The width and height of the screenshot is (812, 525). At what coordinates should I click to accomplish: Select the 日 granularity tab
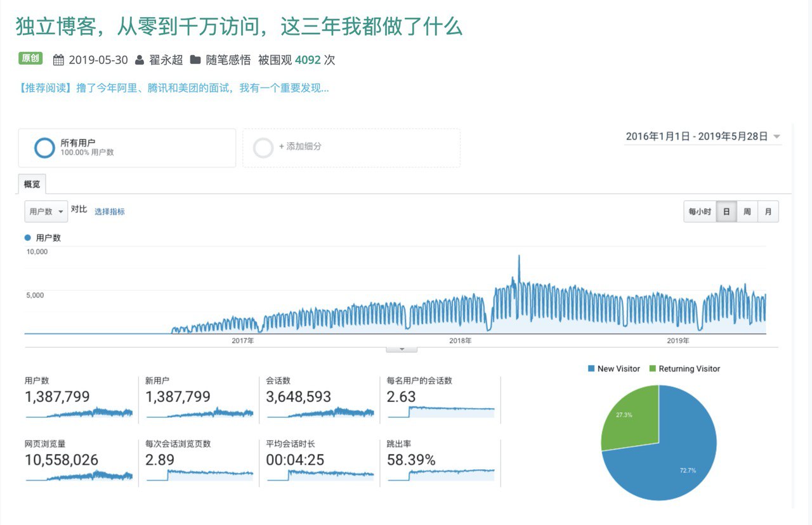(x=726, y=212)
